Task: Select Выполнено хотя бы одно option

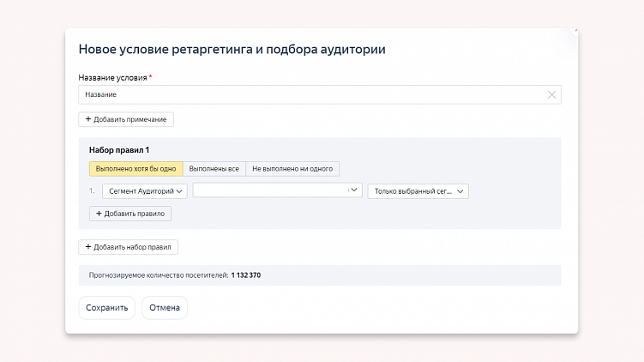Action: tap(136, 169)
